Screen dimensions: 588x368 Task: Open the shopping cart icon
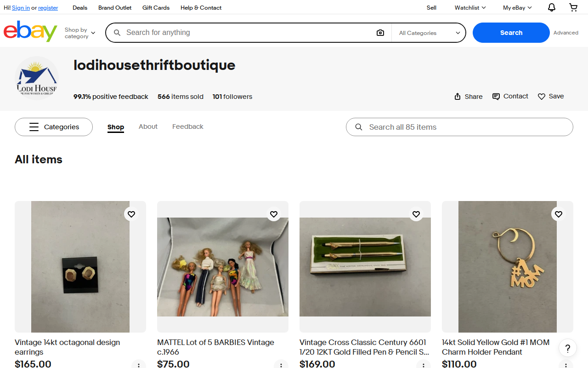click(573, 7)
